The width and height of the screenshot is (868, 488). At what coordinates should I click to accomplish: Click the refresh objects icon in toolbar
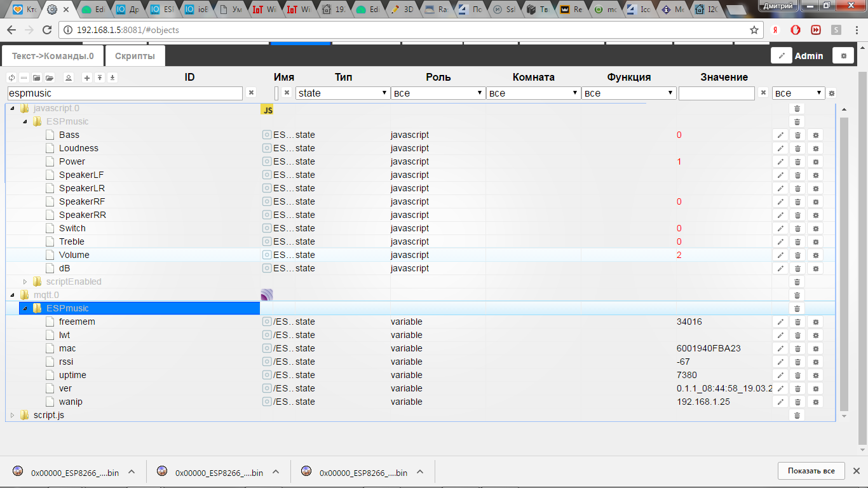click(11, 78)
